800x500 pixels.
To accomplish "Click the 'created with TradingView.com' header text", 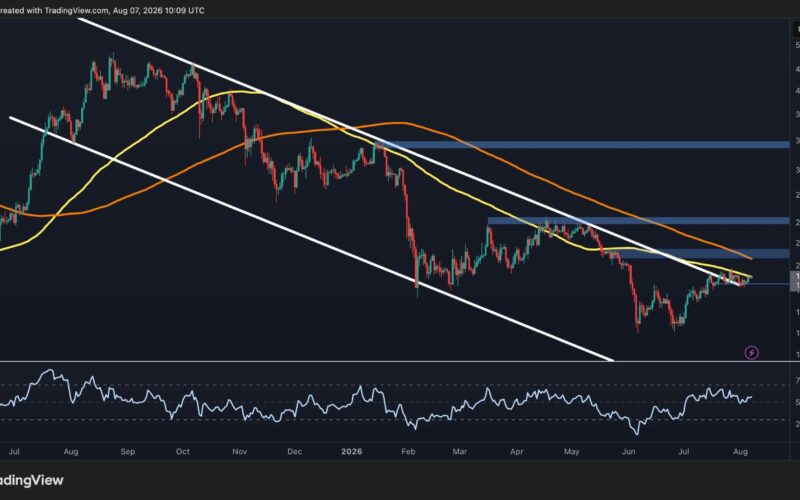I will [102, 10].
